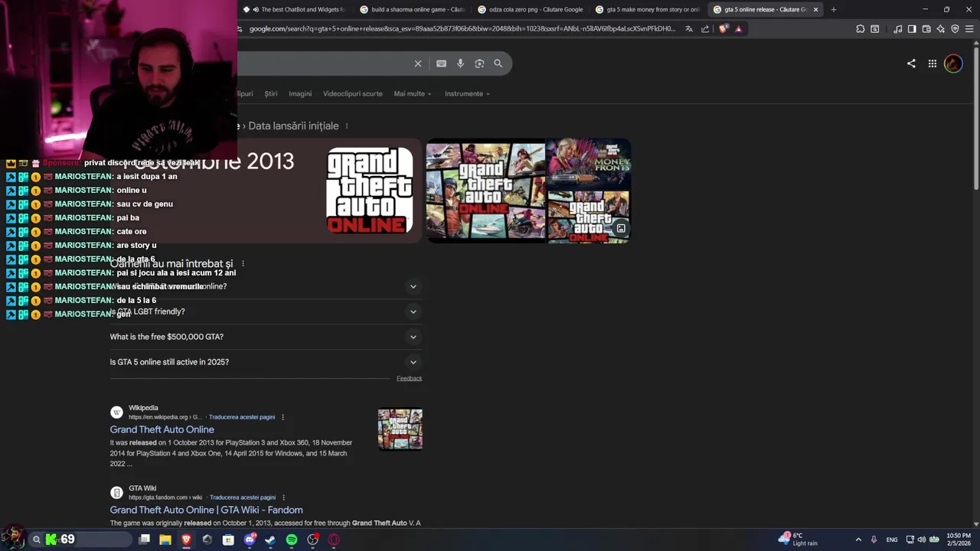Click the Feedback link
The width and height of the screenshot is (980, 551).
[409, 378]
